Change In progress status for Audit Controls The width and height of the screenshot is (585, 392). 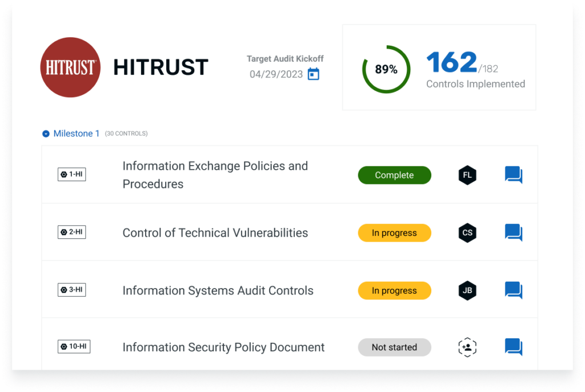394,290
